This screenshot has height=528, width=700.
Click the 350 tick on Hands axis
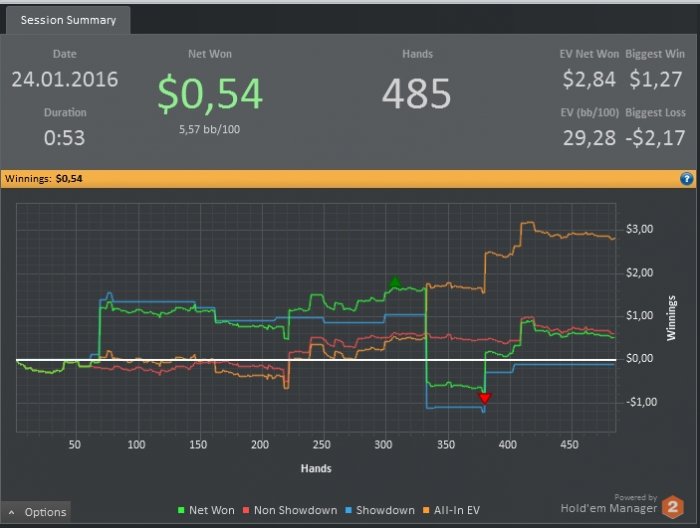click(x=446, y=445)
